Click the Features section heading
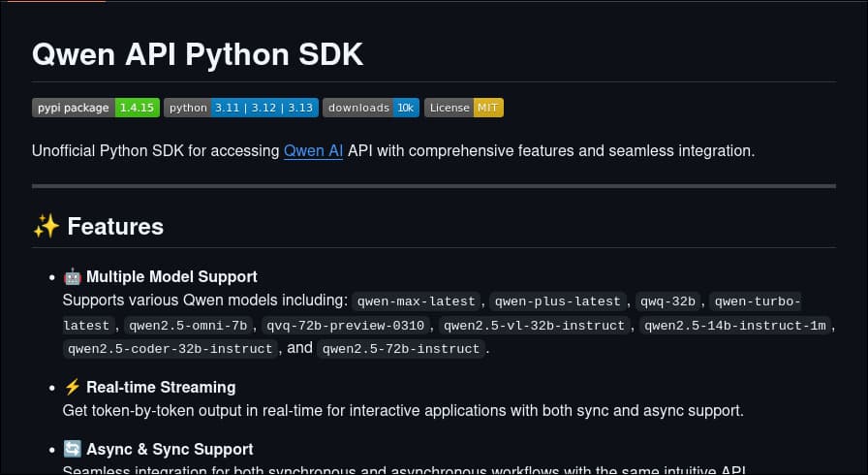The height and width of the screenshot is (475, 868). [x=114, y=227]
